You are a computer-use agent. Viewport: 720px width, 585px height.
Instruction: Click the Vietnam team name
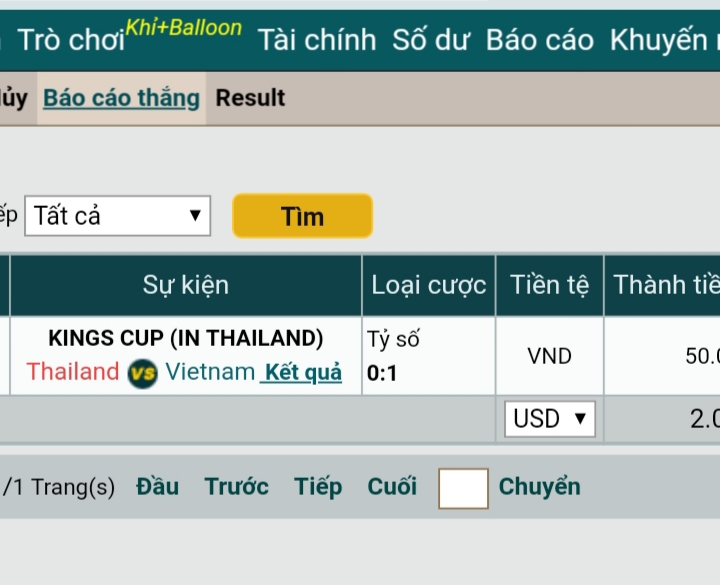click(210, 372)
